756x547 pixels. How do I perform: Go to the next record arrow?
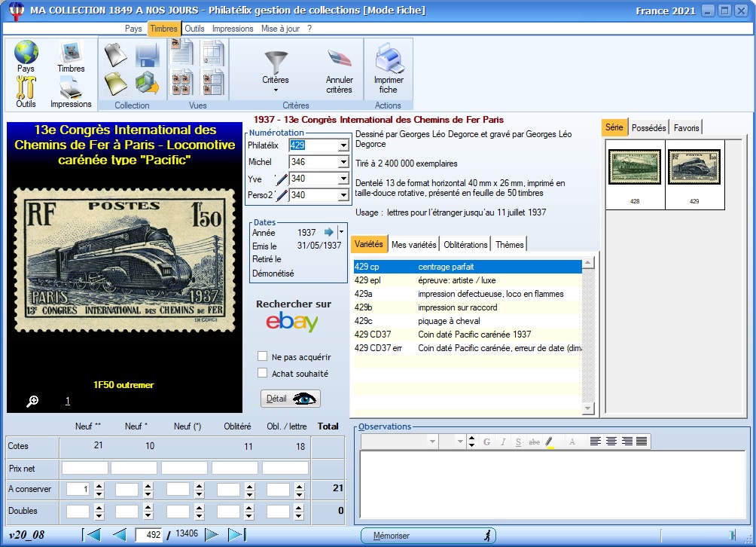pos(211,534)
